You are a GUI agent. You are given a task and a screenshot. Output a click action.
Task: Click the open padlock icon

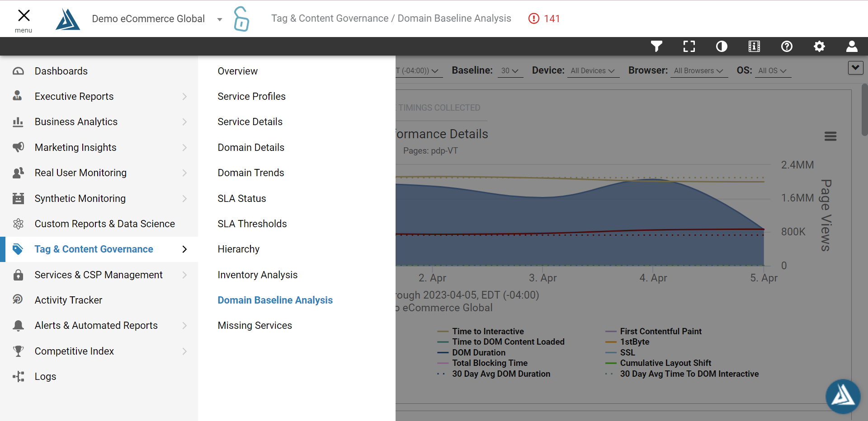point(241,19)
